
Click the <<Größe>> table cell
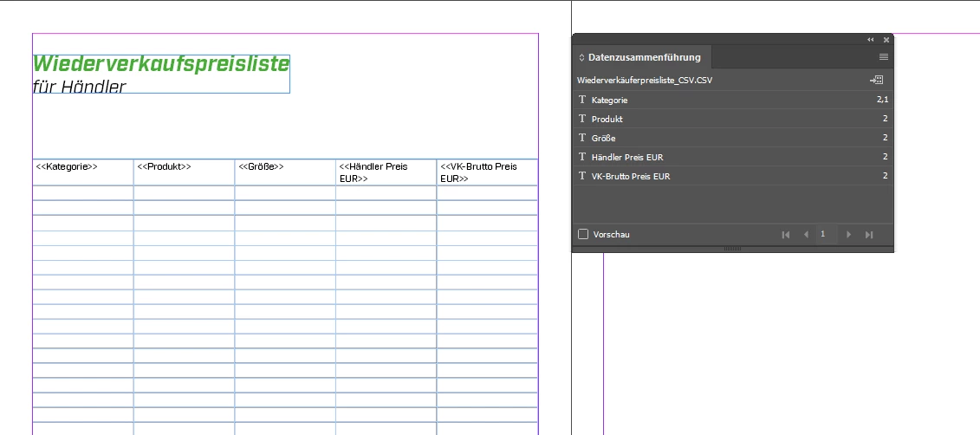click(x=285, y=172)
